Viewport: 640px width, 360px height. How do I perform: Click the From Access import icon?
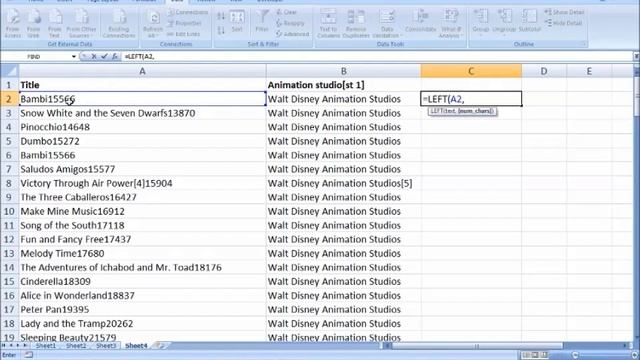(x=13, y=24)
